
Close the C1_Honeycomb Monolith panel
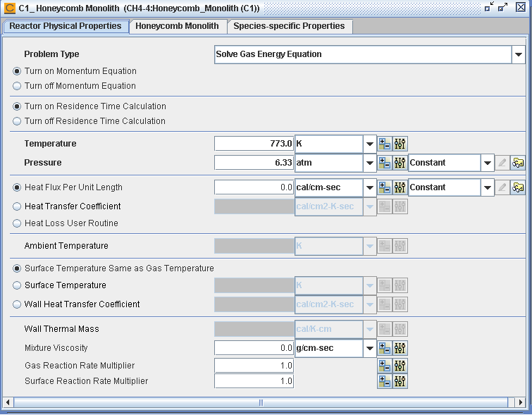click(521, 7)
